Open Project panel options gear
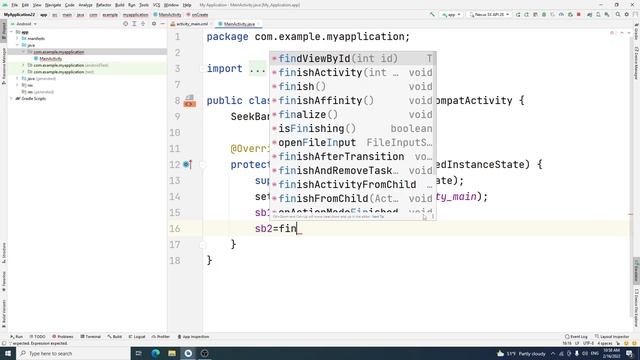The width and height of the screenshot is (640, 360). (154, 24)
